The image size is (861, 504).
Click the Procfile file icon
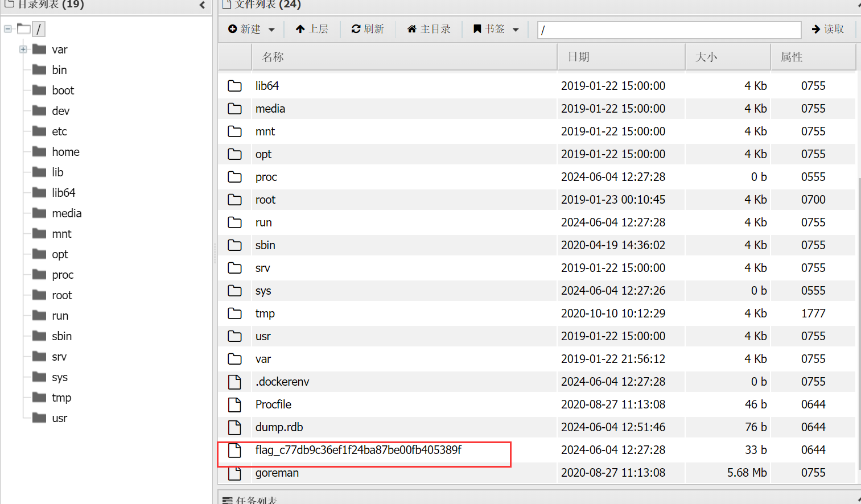click(x=234, y=404)
